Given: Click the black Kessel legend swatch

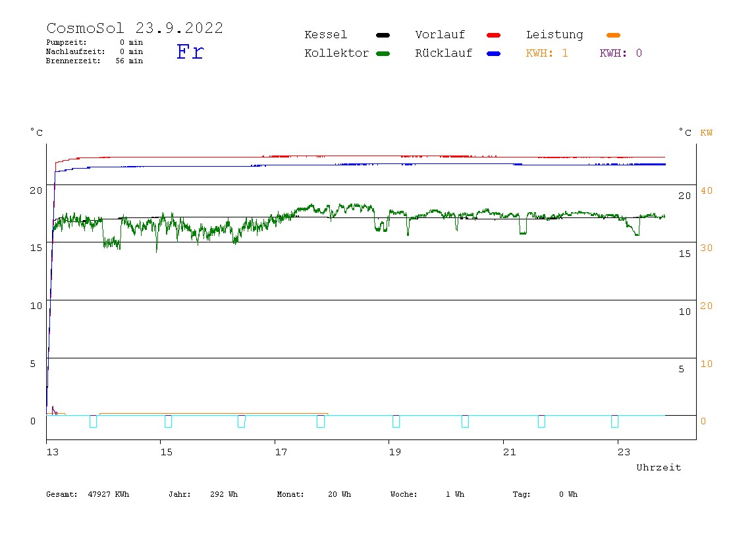Looking at the screenshot, I should click(383, 35).
